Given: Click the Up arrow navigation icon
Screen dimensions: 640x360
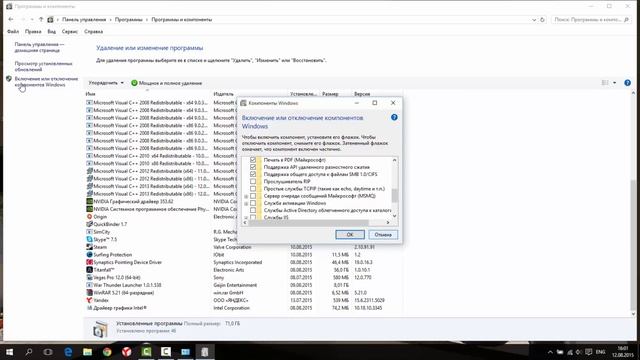Looking at the screenshot, I should click(x=41, y=20).
